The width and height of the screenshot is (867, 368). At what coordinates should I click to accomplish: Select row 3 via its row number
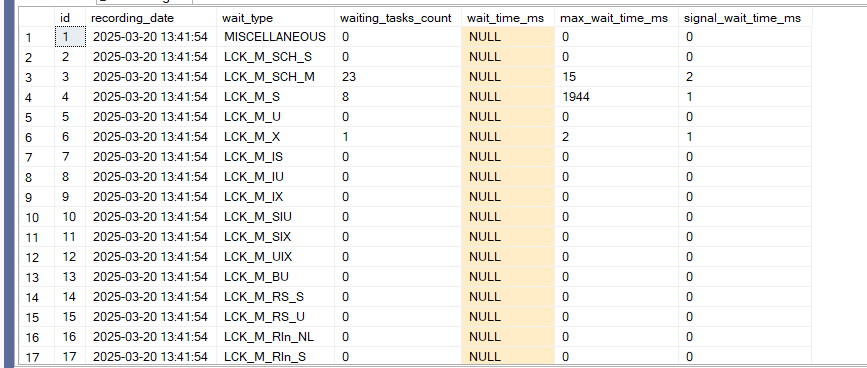point(36,77)
